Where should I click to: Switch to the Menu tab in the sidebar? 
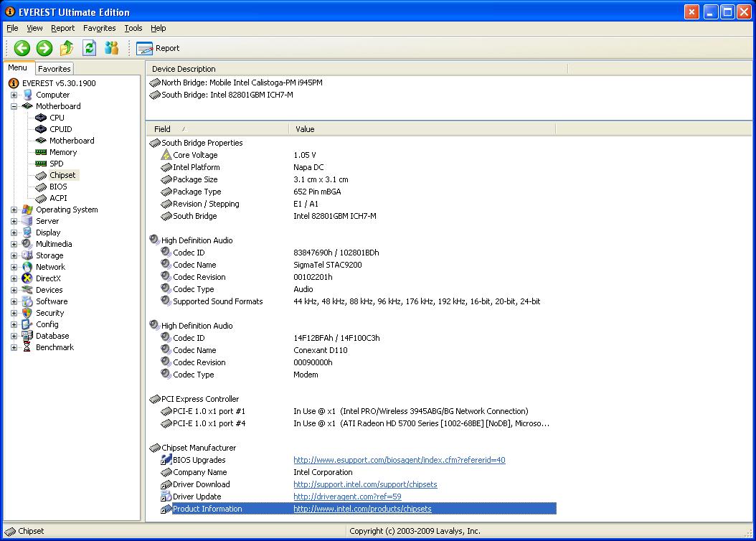(18, 68)
